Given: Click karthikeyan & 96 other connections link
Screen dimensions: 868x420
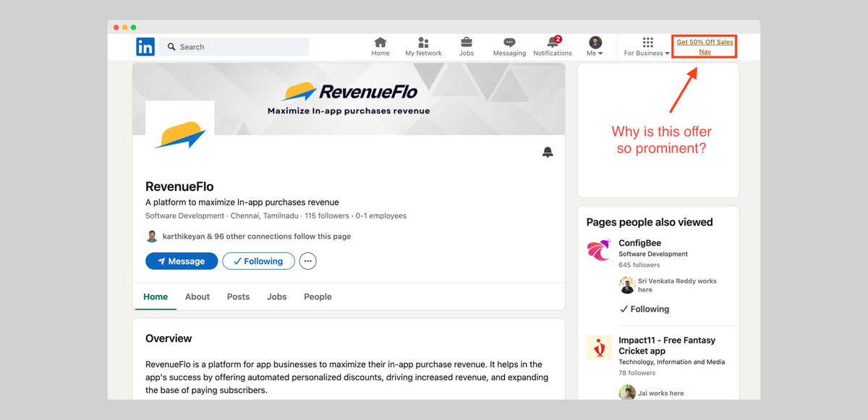Looking at the screenshot, I should [x=257, y=236].
